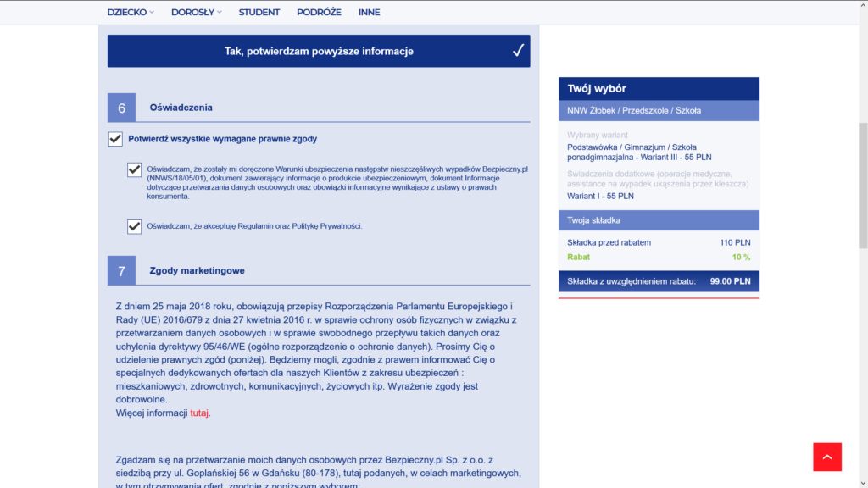This screenshot has height=488, width=868.
Task: Uncheck the 'Warunki ubezpieczenia' declaration checkbox
Action: coord(134,169)
